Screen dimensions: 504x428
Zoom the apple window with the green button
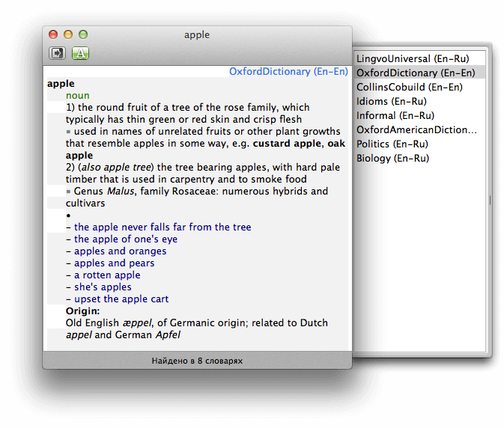(83, 34)
